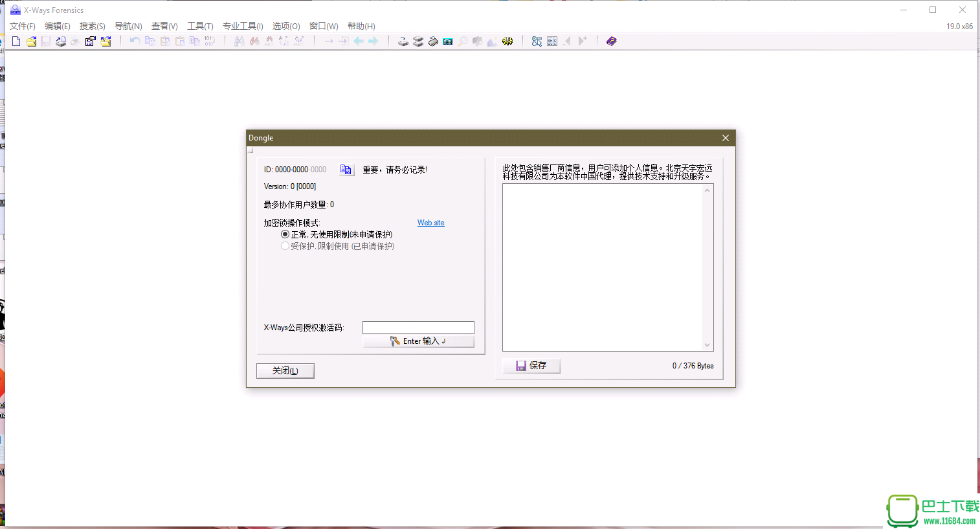Click the yellow gear Options icon in toolbar
The image size is (980, 529).
click(507, 41)
